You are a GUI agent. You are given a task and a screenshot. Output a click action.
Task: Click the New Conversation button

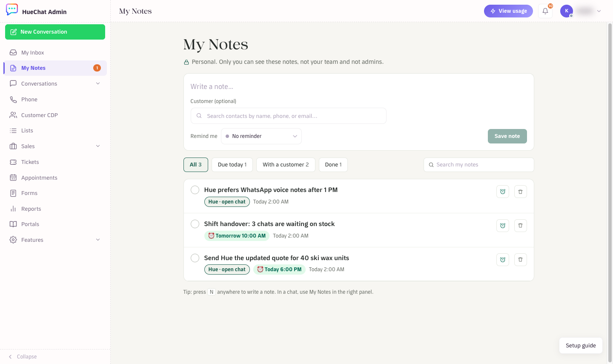55,32
